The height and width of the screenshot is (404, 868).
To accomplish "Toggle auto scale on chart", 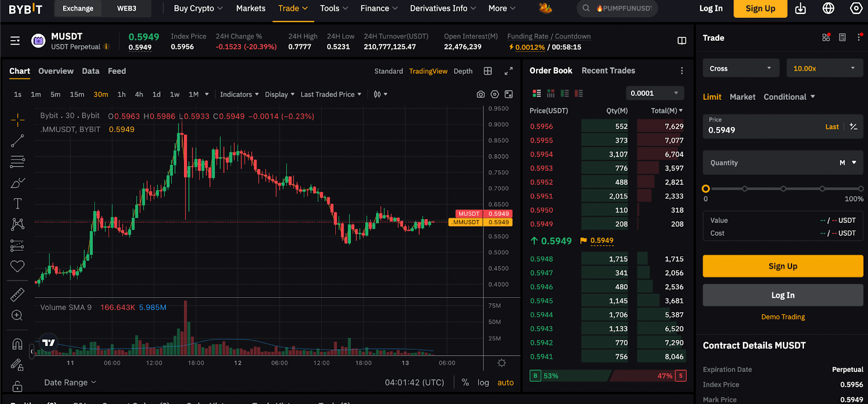I will point(506,382).
